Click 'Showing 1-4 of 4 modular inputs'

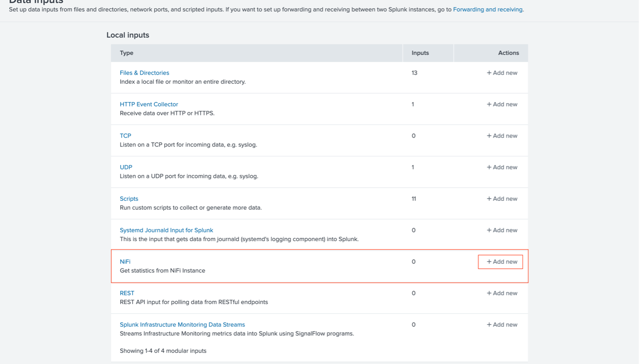pos(163,351)
